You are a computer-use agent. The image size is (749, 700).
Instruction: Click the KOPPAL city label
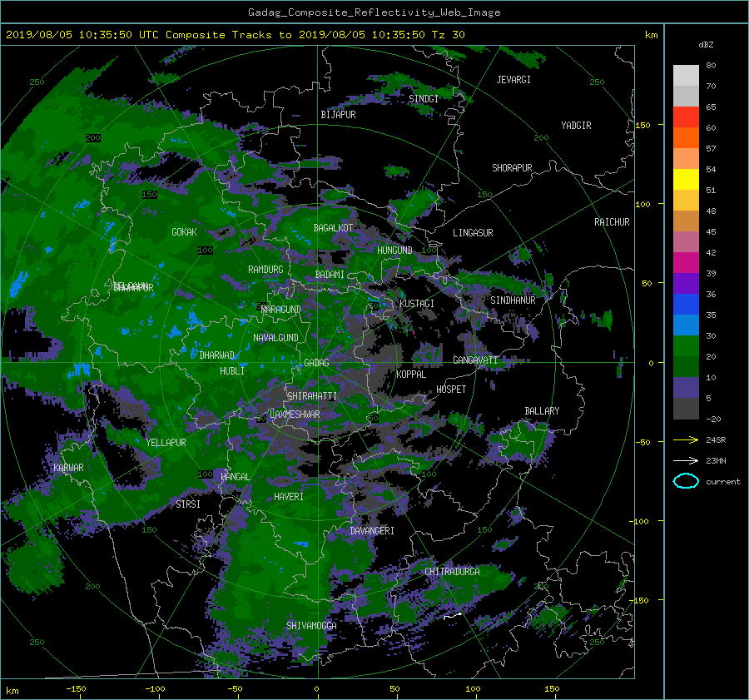(x=411, y=375)
